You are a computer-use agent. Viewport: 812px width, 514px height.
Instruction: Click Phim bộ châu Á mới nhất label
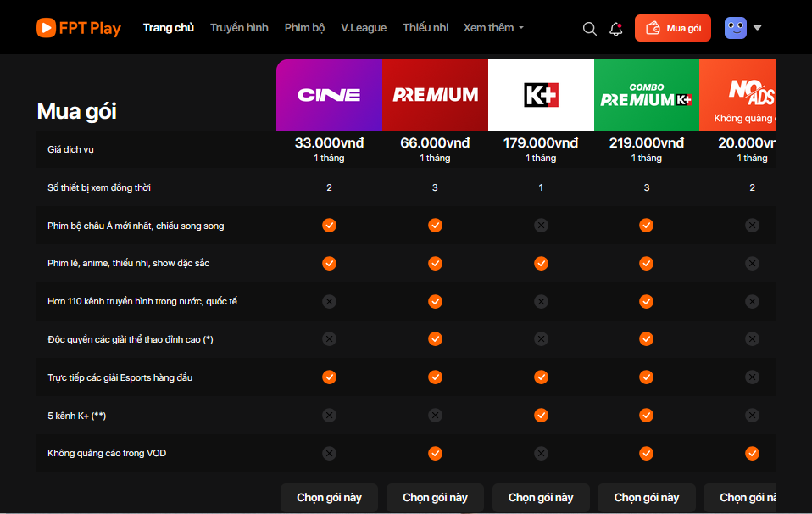(136, 226)
